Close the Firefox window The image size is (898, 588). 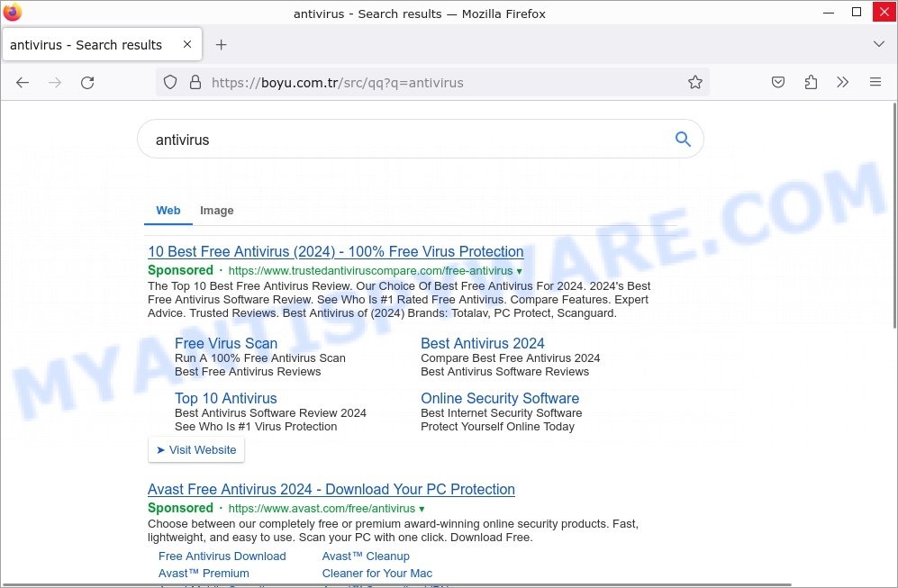pos(884,12)
